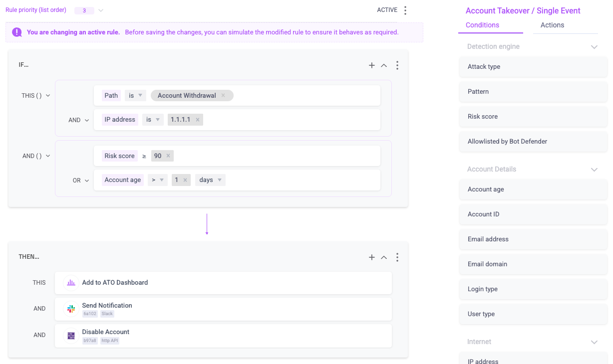Screen dimensions: 613x364
Task: Select the Email domain condition
Action: [533, 264]
